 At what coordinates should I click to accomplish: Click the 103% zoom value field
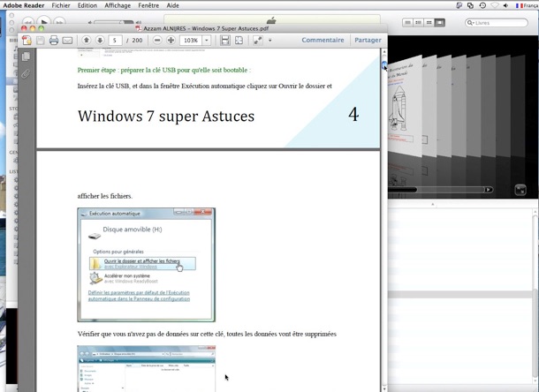(191, 41)
